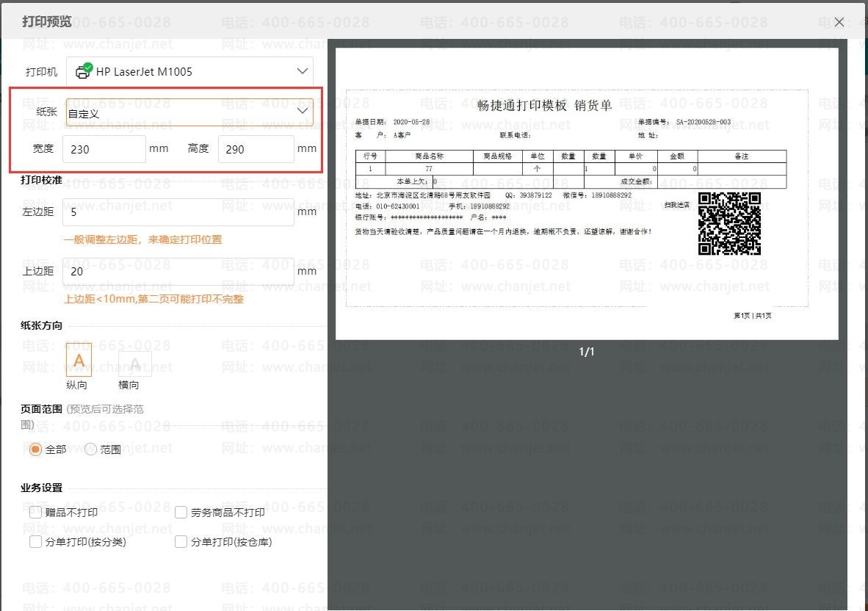Click the print preview page thumbnail

pos(587,194)
